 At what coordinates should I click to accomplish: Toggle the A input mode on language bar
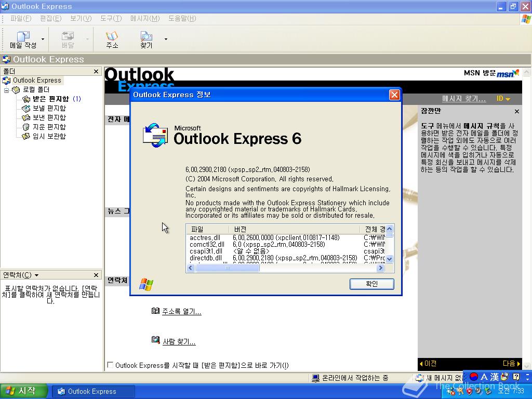tap(484, 377)
